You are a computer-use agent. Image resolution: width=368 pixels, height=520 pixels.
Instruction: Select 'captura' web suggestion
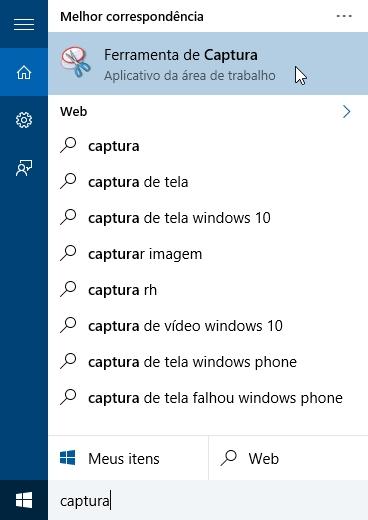[x=208, y=146]
